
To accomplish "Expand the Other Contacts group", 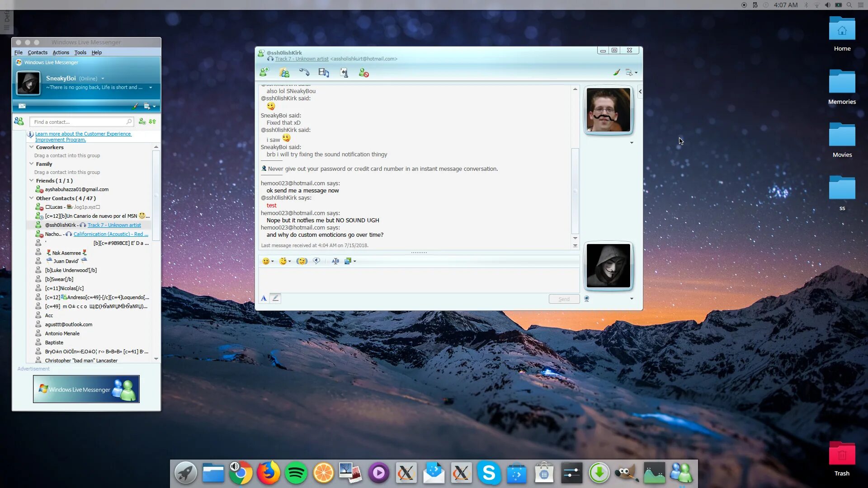I will tap(31, 198).
